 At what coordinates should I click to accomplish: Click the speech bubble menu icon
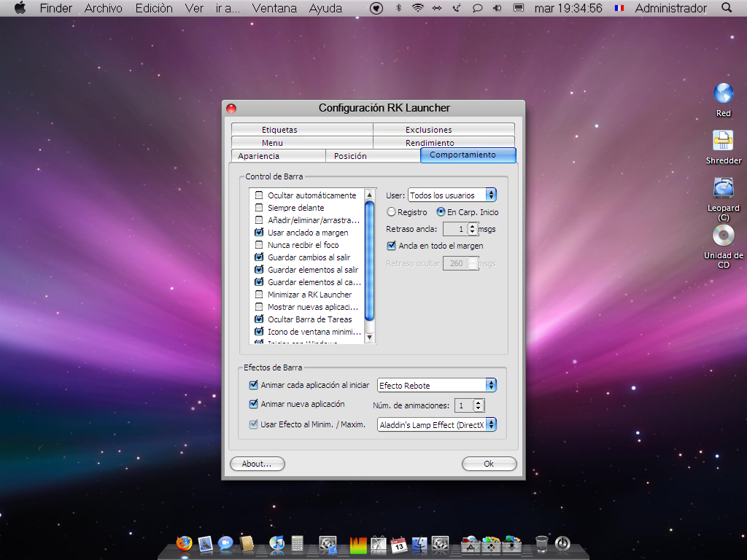pyautogui.click(x=477, y=8)
